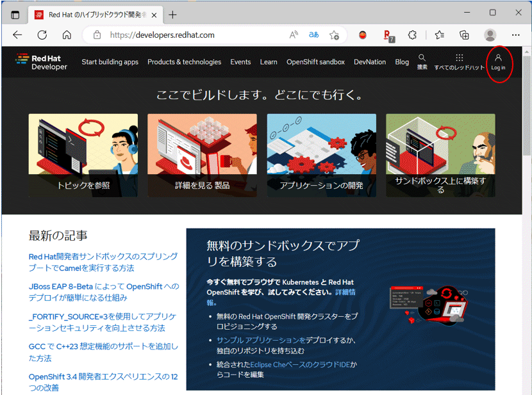Screen dimensions: 532x395
Task: Open tab actions menu icon
Action: [x=15, y=15]
